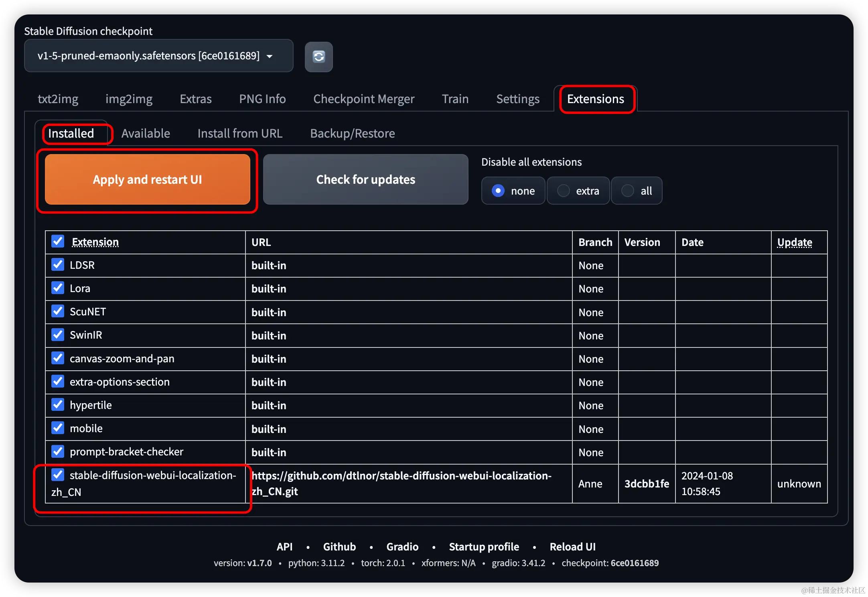
Task: Select the 'none' disable extensions option
Action: pyautogui.click(x=513, y=191)
